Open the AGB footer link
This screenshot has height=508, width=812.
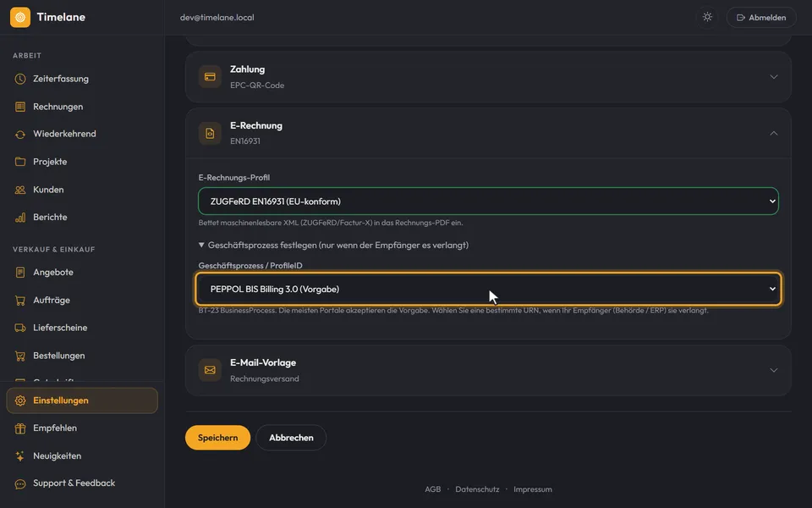tap(433, 489)
